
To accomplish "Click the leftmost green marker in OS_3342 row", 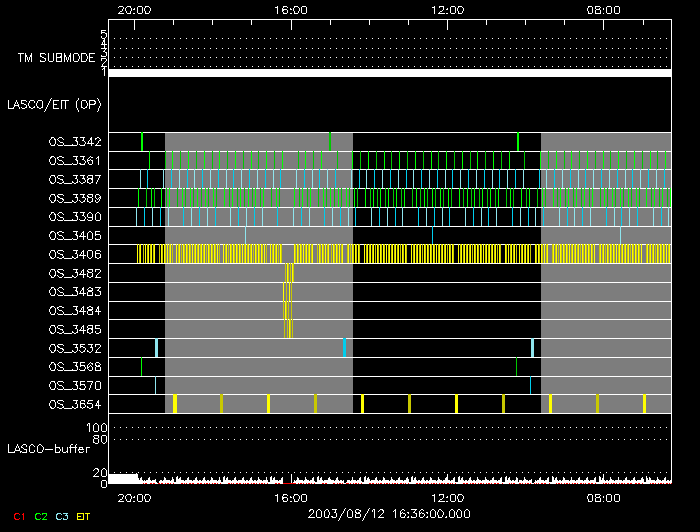I will point(142,141).
